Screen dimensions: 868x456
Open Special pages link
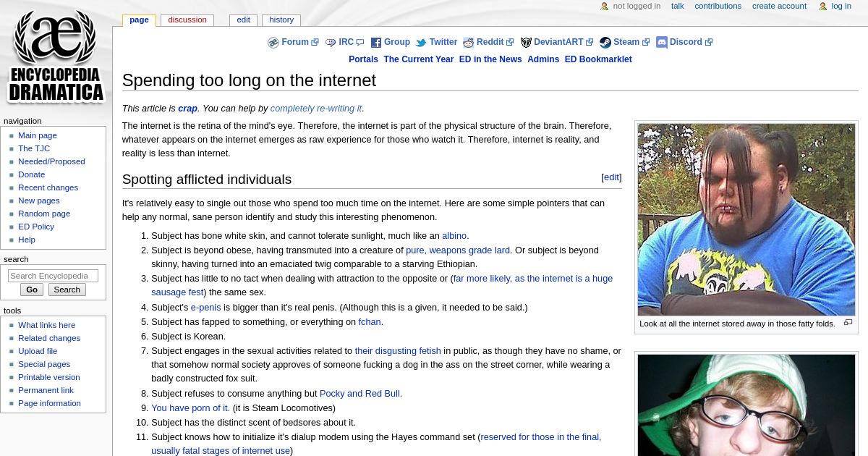(x=44, y=364)
